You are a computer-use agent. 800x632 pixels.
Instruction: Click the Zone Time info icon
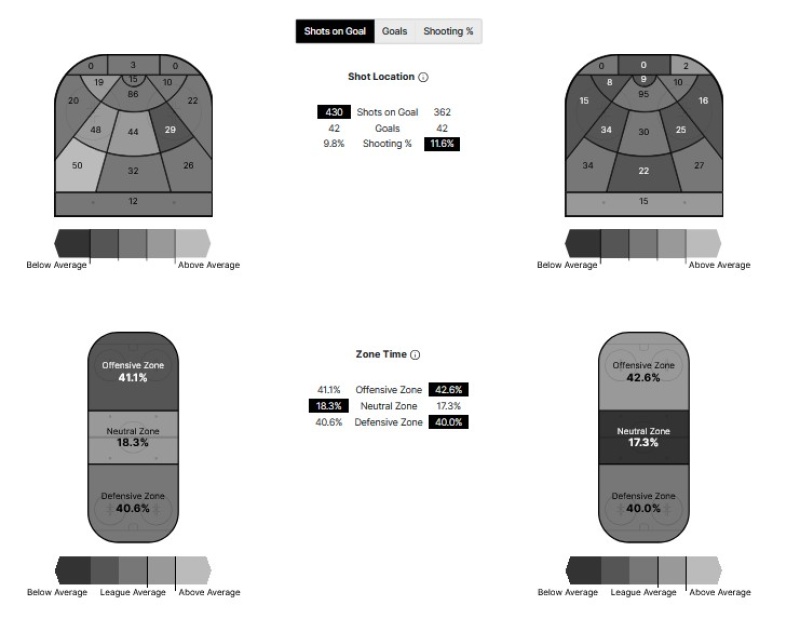[x=415, y=355]
